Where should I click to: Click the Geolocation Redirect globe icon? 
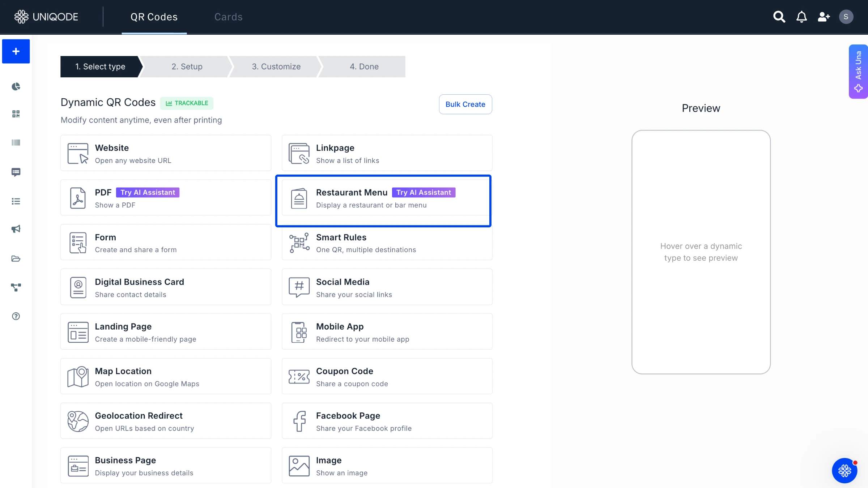78,421
